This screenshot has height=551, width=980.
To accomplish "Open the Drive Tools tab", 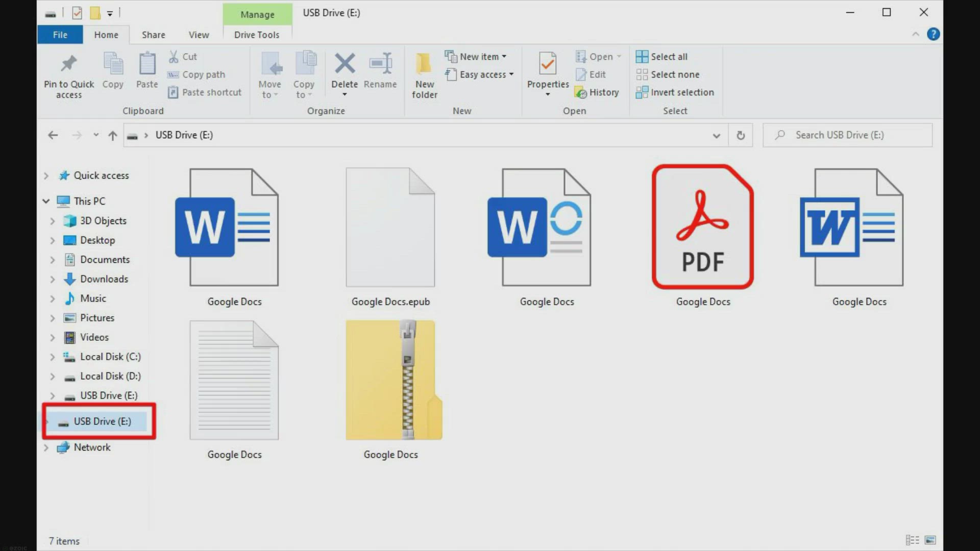I will pos(257,35).
